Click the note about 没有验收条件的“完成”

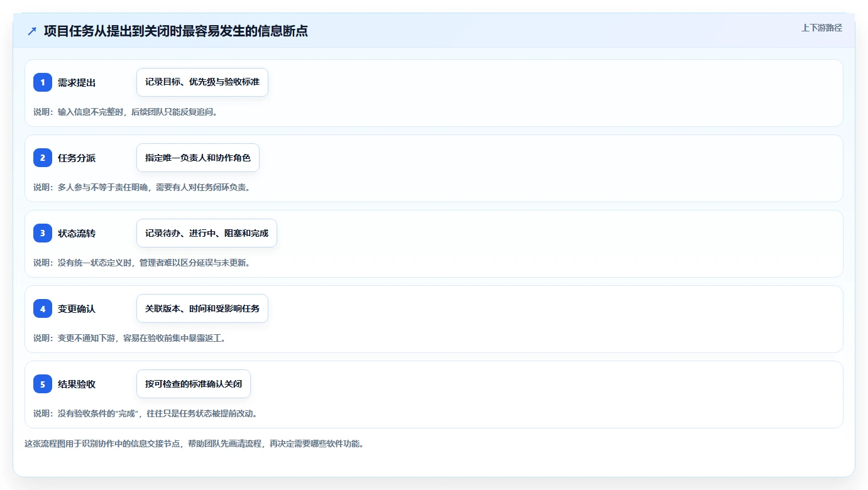tap(145, 413)
